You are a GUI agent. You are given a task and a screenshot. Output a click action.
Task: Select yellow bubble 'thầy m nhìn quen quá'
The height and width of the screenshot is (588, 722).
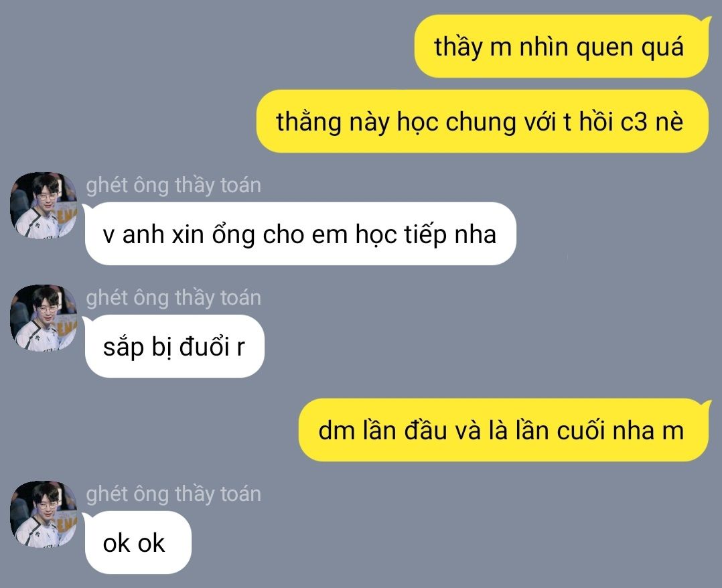[x=562, y=46]
